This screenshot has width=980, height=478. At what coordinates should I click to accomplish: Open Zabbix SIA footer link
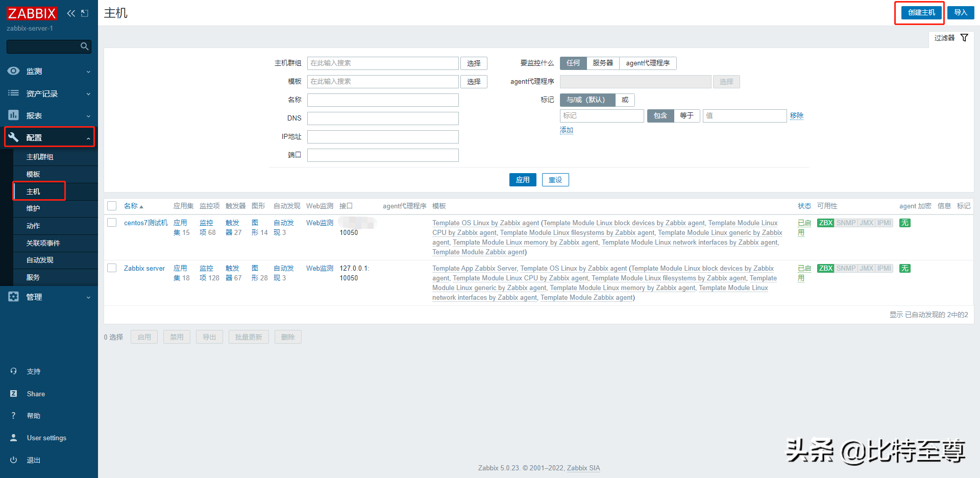coord(583,468)
